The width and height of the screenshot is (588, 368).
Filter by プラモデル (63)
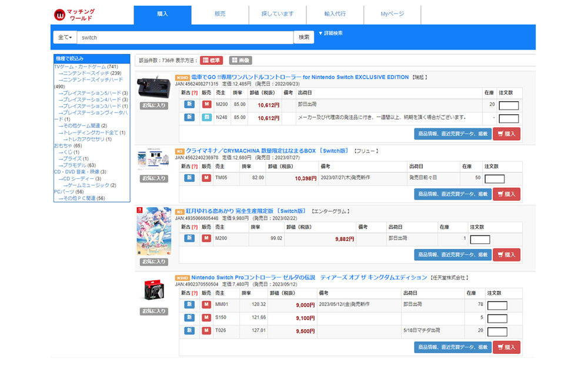(x=77, y=165)
